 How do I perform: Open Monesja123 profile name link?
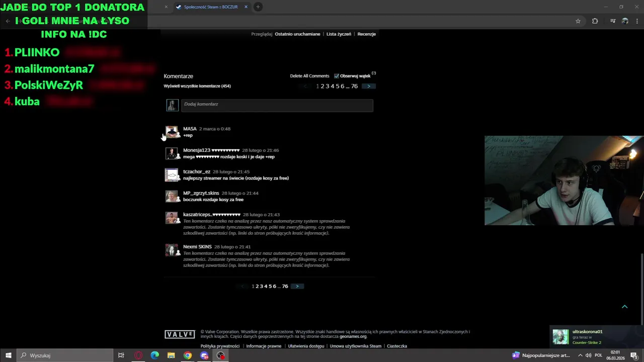[x=211, y=150]
